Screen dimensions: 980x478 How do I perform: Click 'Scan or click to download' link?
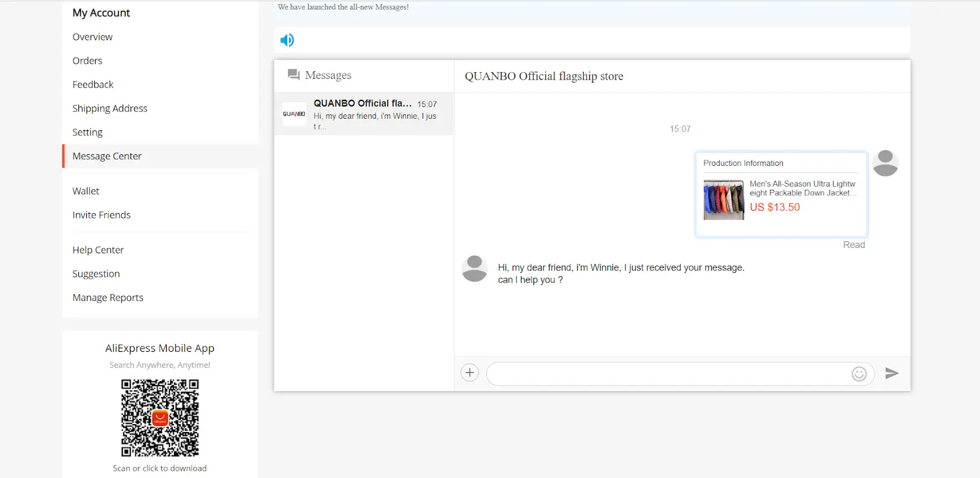pyautogui.click(x=160, y=468)
